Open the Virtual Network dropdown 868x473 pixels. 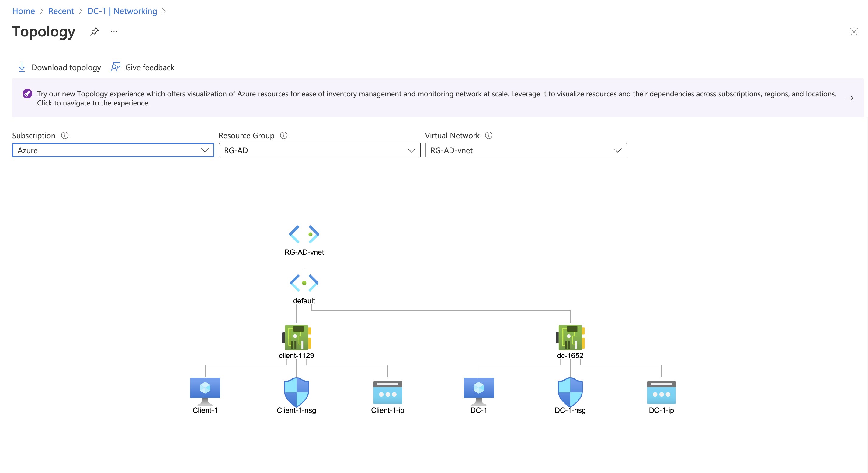(x=526, y=150)
